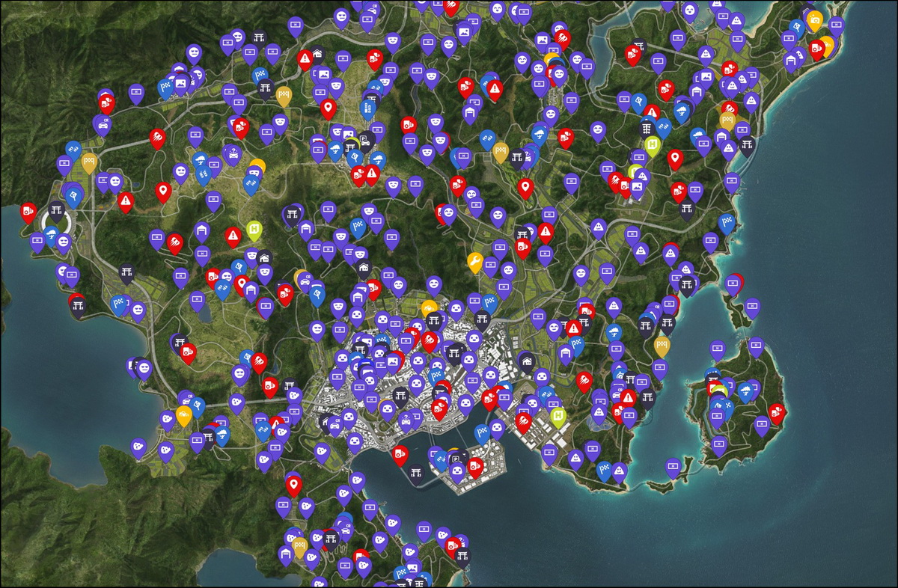The width and height of the screenshot is (898, 588).
Task: Click green H marker below dark tower marker
Action: (653, 144)
